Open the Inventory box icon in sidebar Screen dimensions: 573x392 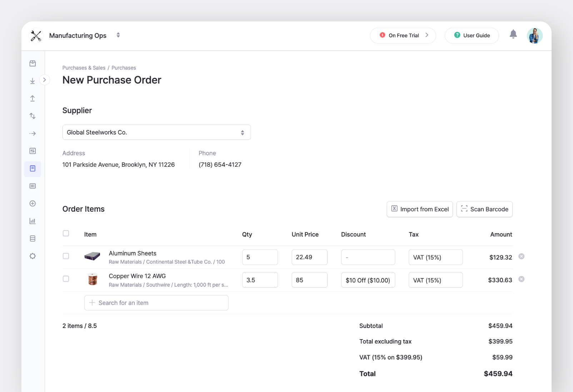coord(33,63)
